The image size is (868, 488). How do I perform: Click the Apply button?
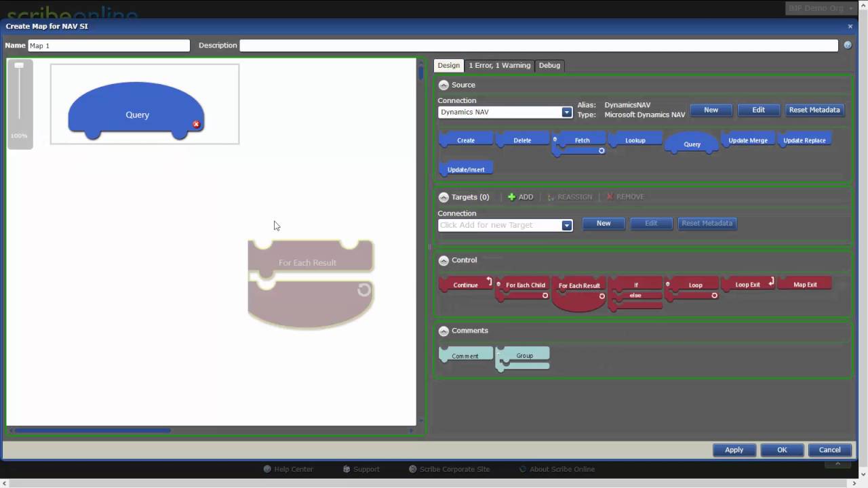pyautogui.click(x=734, y=450)
